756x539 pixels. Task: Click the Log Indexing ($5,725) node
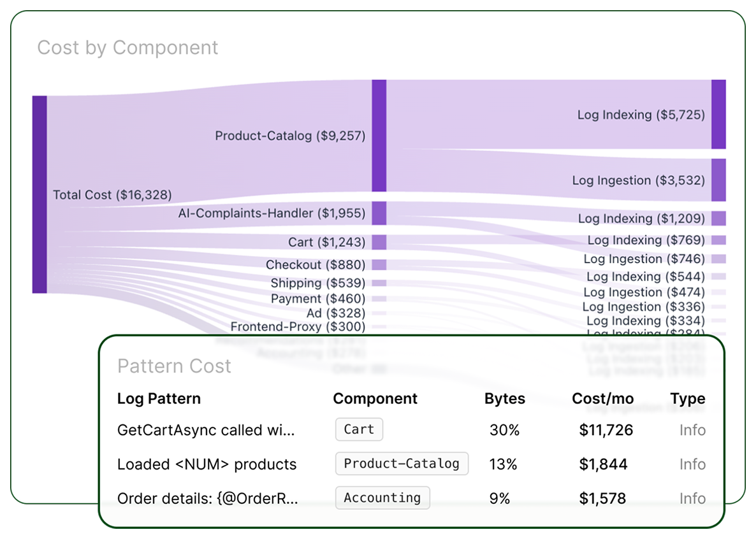click(718, 115)
